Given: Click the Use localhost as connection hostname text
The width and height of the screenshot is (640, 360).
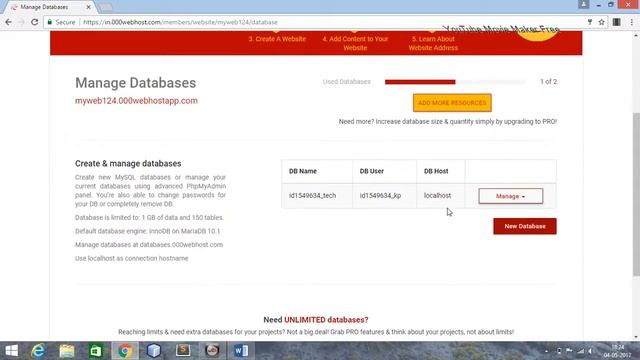Looking at the screenshot, I should (x=131, y=258).
